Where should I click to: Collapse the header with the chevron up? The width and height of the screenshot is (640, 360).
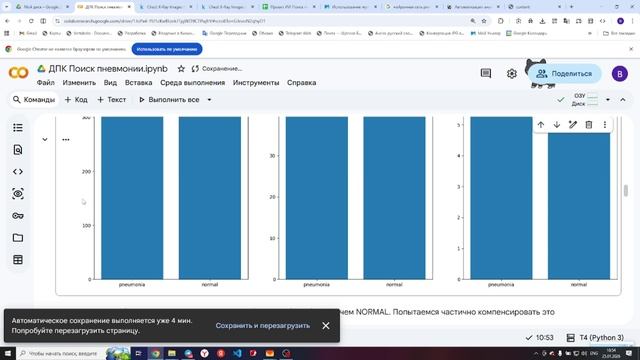(623, 100)
